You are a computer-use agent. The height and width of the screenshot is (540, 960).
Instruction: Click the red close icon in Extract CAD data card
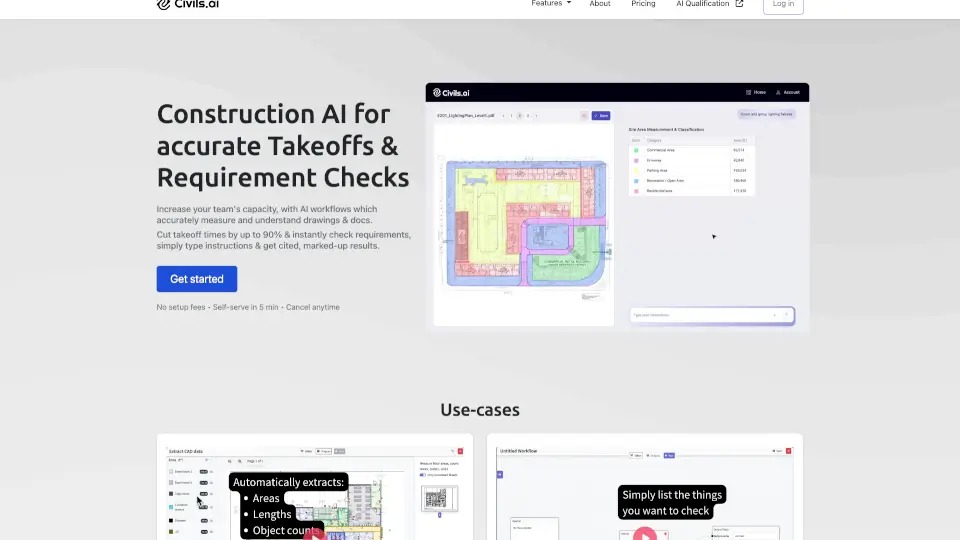coord(460,451)
